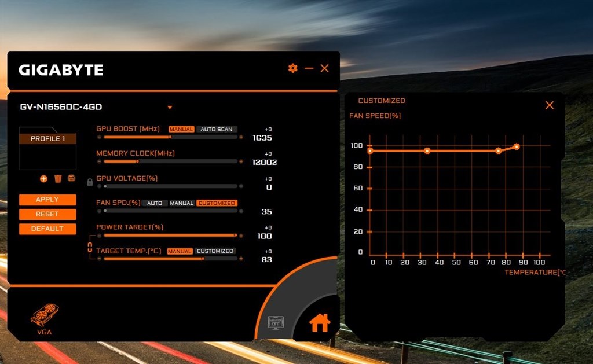
Task: Select fan curve point near 30°C
Action: 427,151
